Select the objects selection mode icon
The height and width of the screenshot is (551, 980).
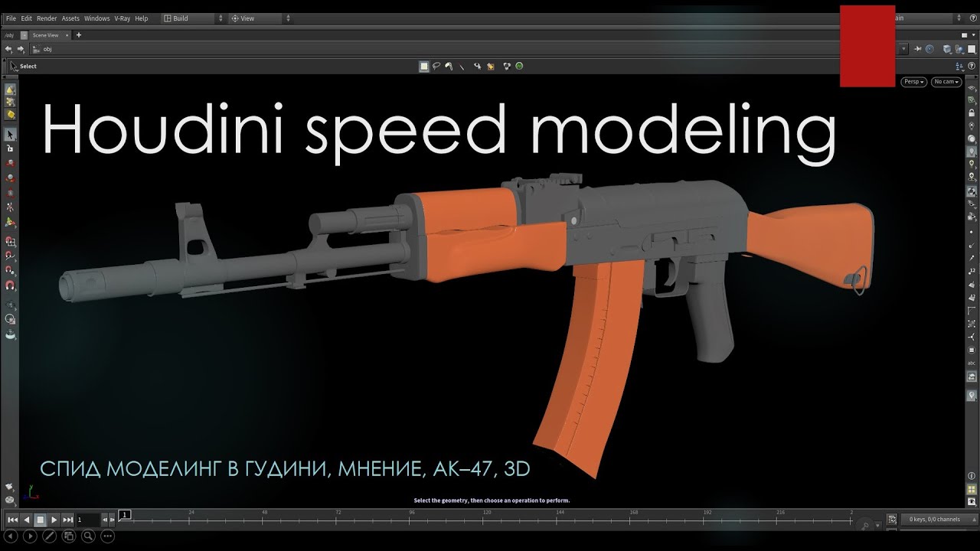pyautogui.click(x=11, y=90)
